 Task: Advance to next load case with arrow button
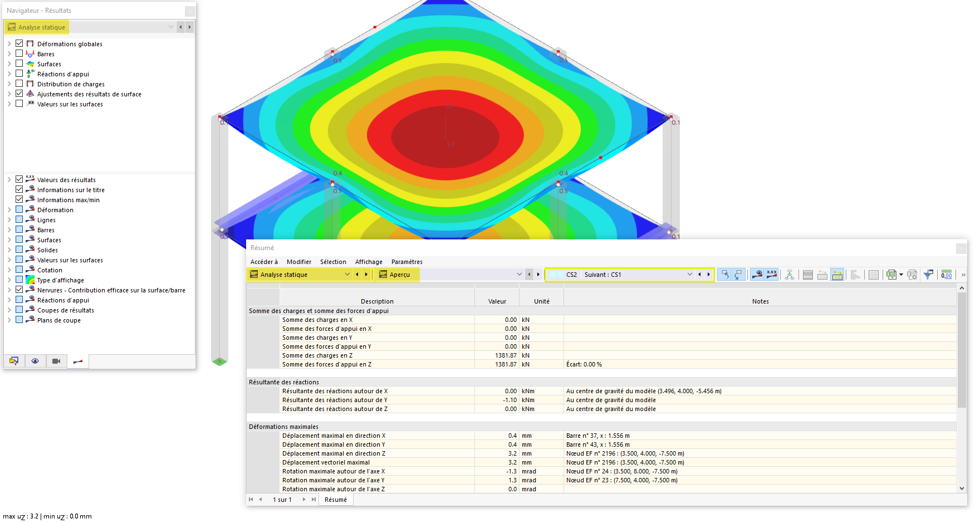tap(707, 274)
